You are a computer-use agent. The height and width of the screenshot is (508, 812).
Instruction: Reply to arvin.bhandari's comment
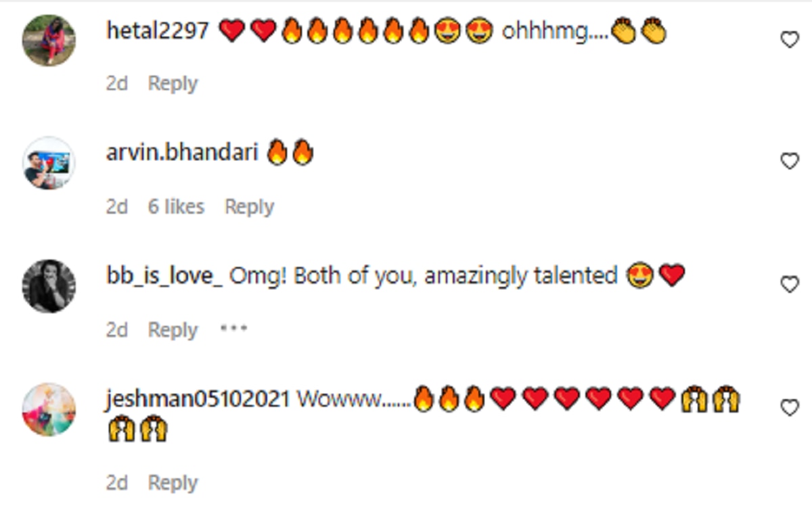tap(249, 207)
